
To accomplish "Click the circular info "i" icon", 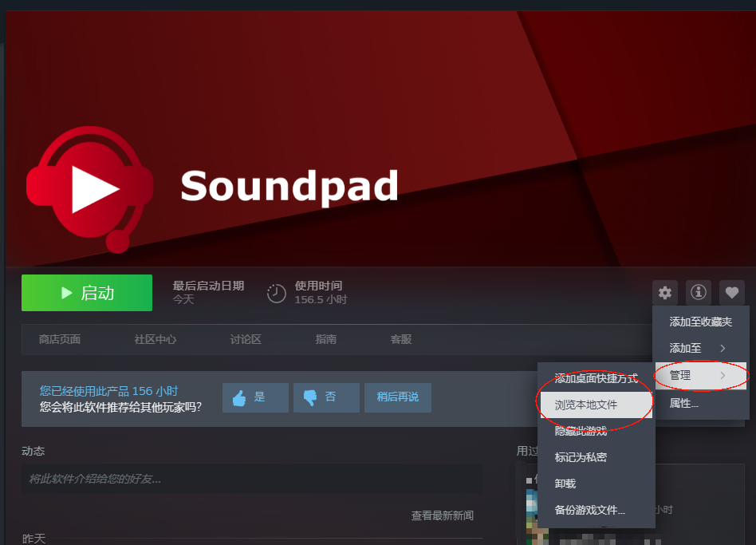I will tap(698, 292).
